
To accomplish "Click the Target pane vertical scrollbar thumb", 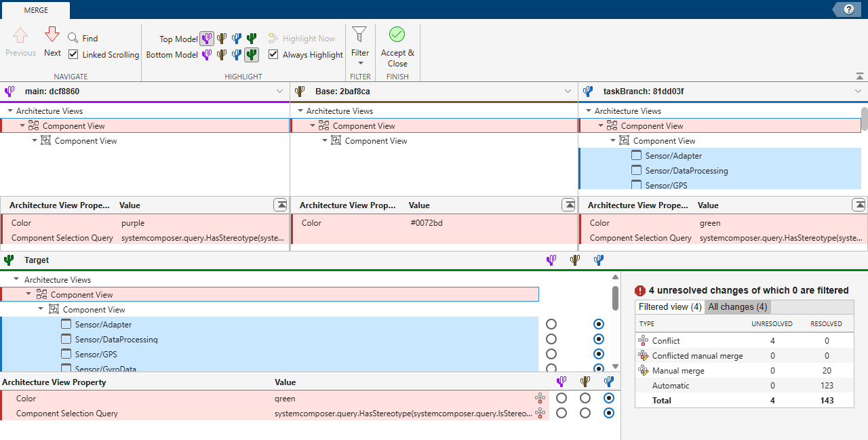I will (x=615, y=297).
